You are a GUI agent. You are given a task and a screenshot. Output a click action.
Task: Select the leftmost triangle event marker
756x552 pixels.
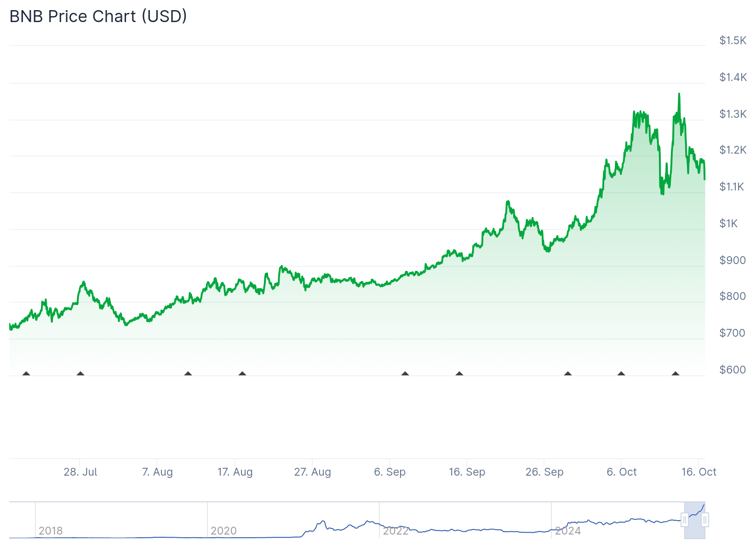tap(26, 374)
